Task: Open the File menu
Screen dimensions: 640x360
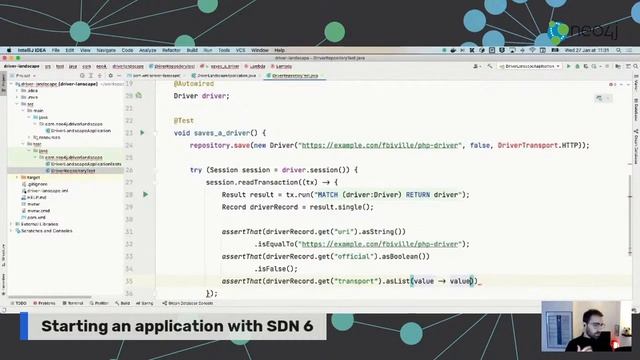Action: pyautogui.click(x=56, y=50)
